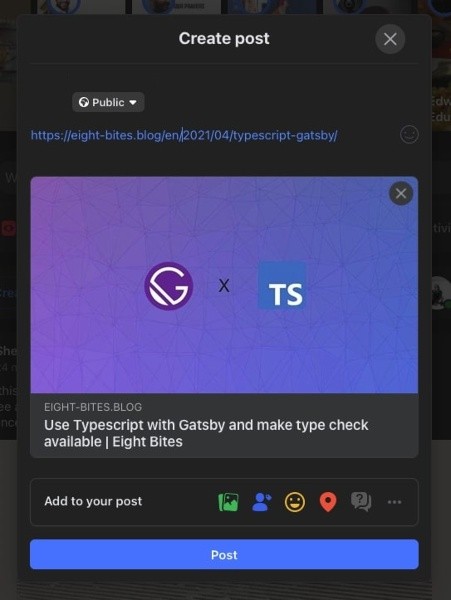The height and width of the screenshot is (600, 451).
Task: Add a photo or video to post
Action: click(x=228, y=502)
